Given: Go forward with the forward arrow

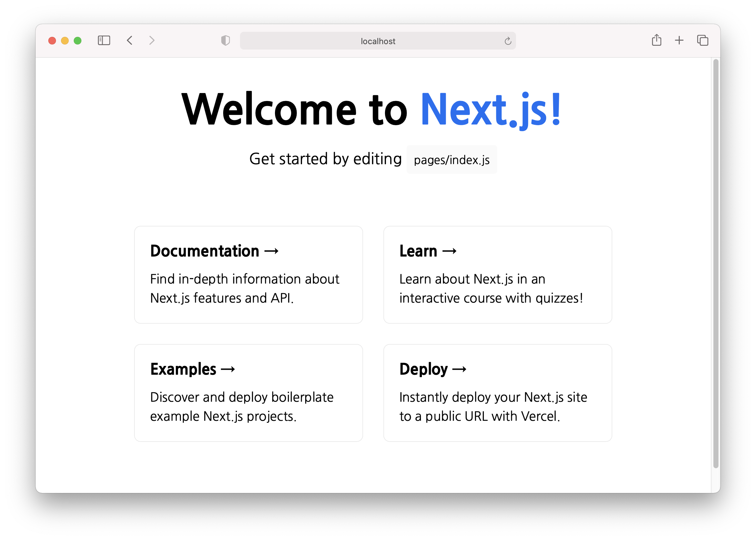Looking at the screenshot, I should click(152, 41).
